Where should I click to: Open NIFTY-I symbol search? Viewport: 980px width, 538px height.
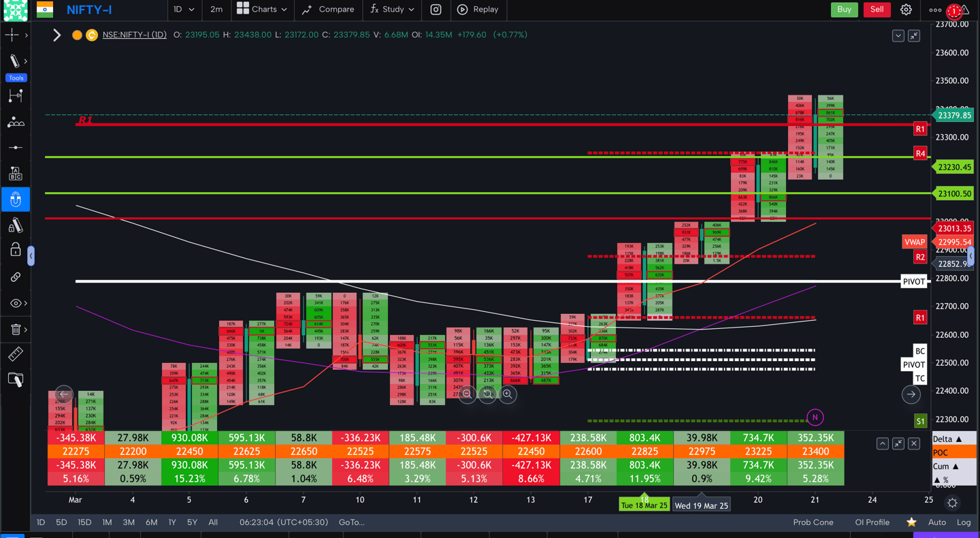point(89,10)
